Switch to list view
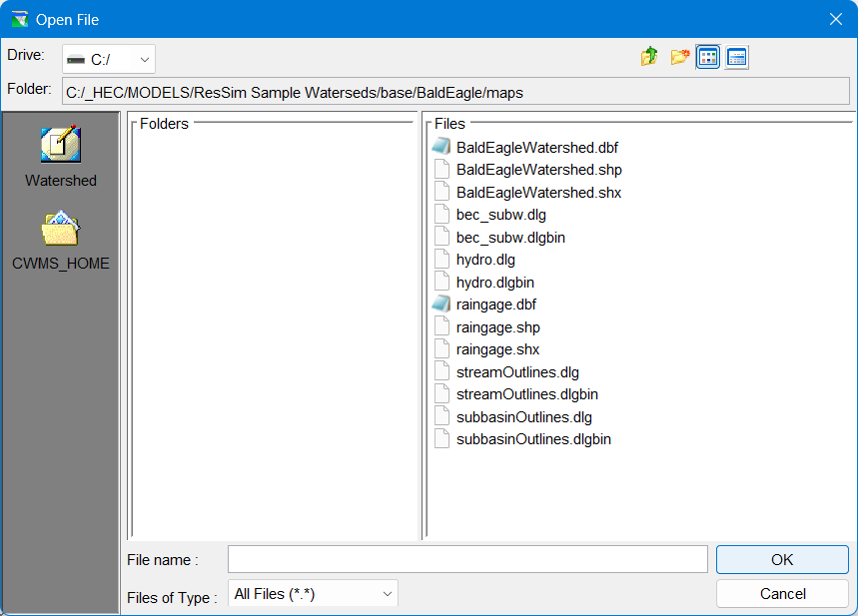Image resolution: width=858 pixels, height=616 pixels. tap(708, 57)
